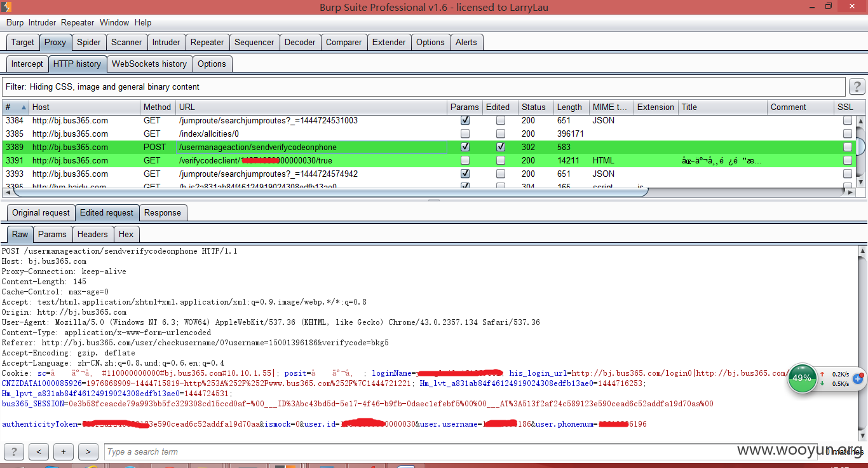Toggle Params checkbox for row 3389

point(465,147)
